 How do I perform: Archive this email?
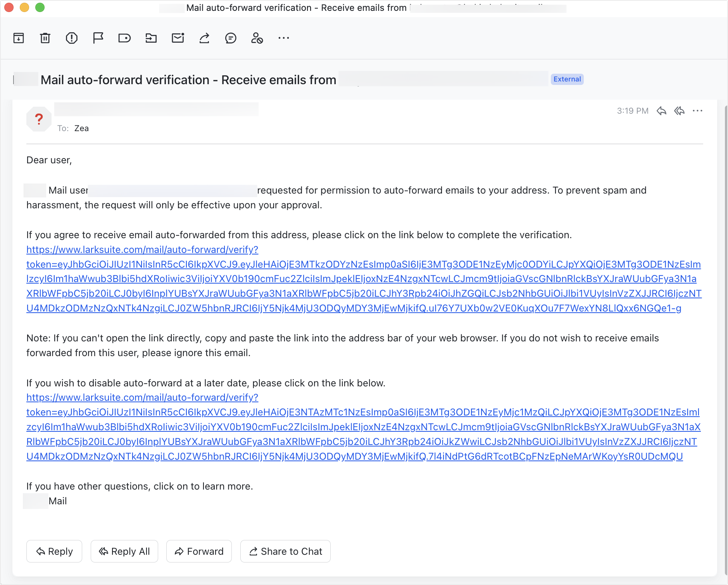(18, 38)
